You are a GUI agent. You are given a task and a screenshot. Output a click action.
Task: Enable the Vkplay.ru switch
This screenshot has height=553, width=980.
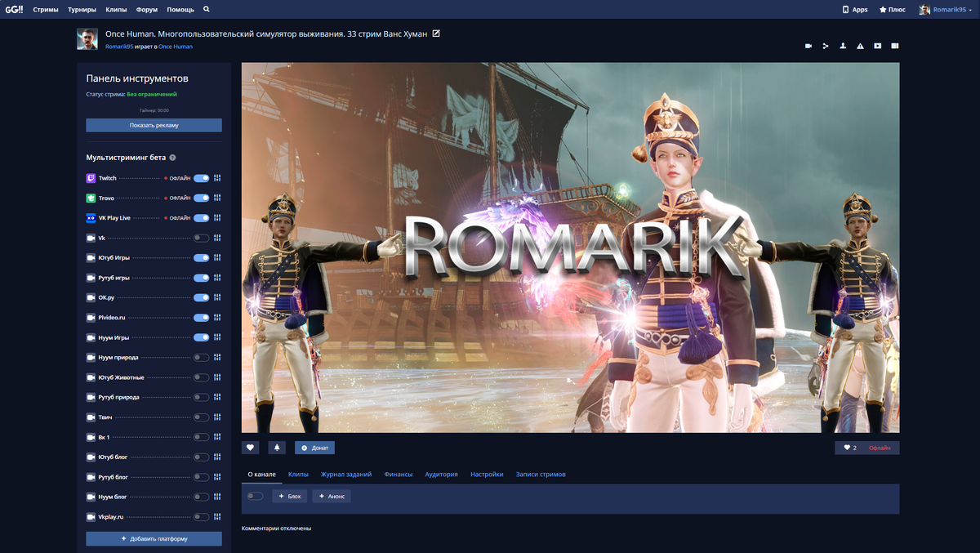[x=201, y=517]
